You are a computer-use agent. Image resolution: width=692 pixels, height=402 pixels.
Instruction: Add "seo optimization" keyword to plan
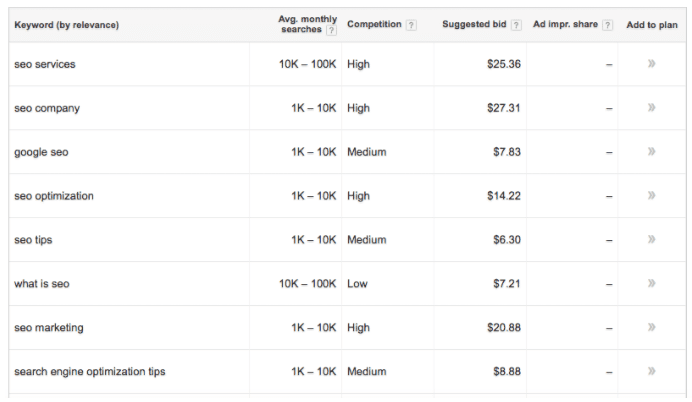point(651,196)
